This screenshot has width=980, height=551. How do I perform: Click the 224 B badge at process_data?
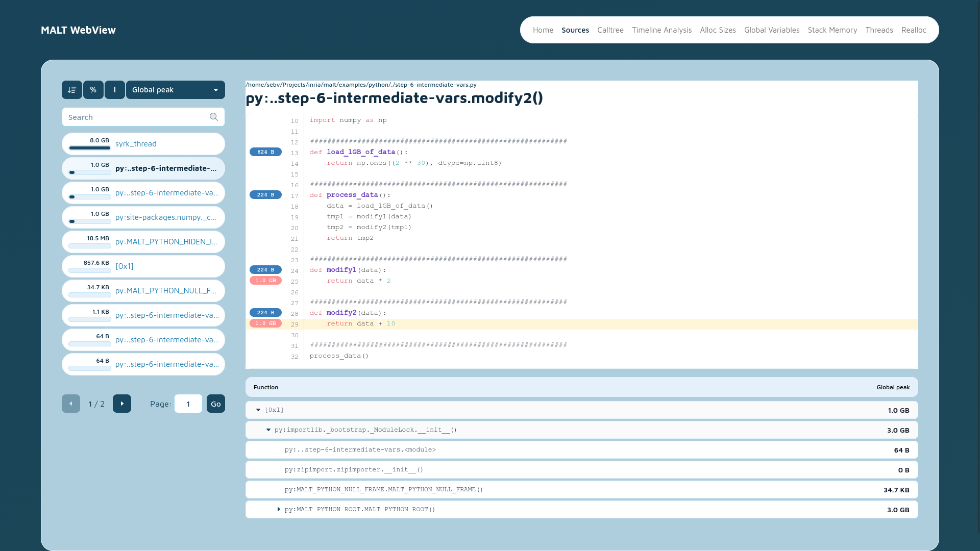pos(265,195)
